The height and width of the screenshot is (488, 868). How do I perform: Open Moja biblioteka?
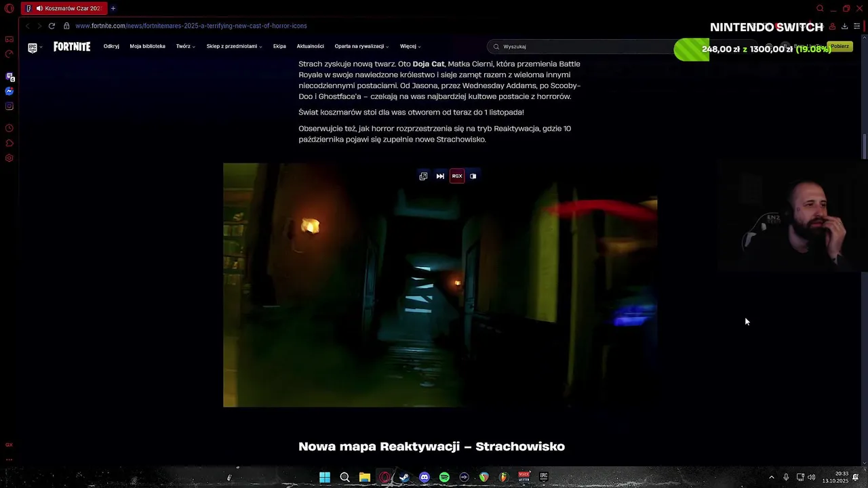coord(147,47)
